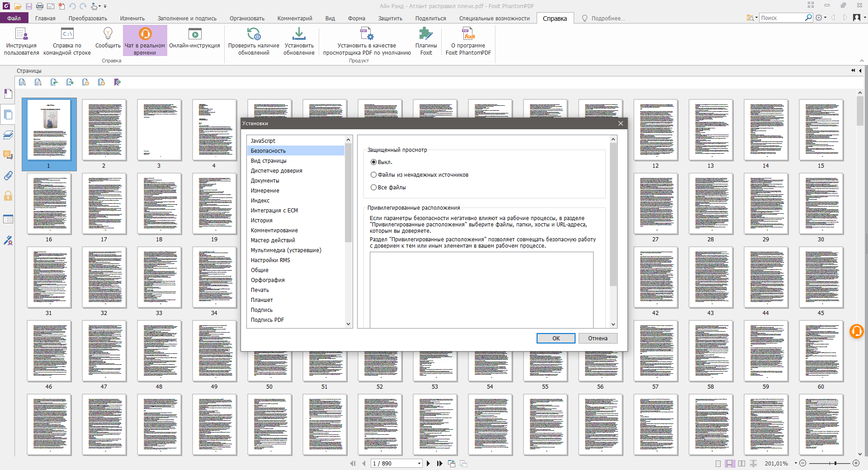Open the Файл tab

coord(14,18)
